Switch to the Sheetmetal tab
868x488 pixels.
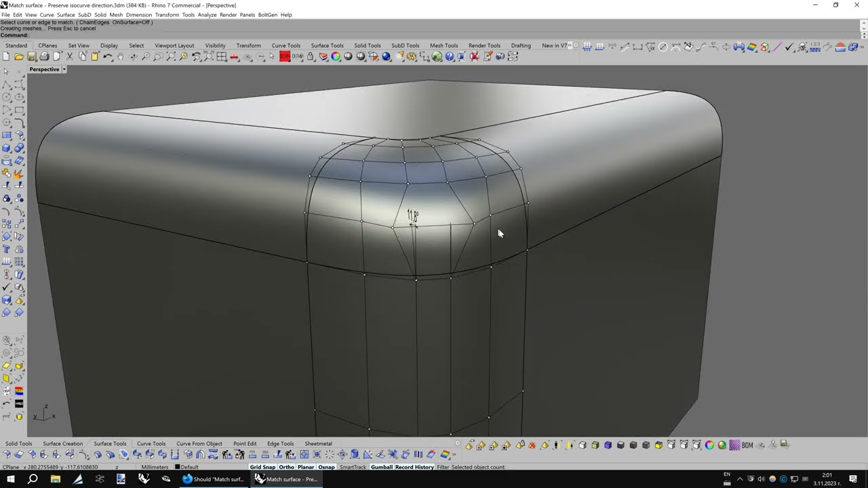pyautogui.click(x=318, y=444)
